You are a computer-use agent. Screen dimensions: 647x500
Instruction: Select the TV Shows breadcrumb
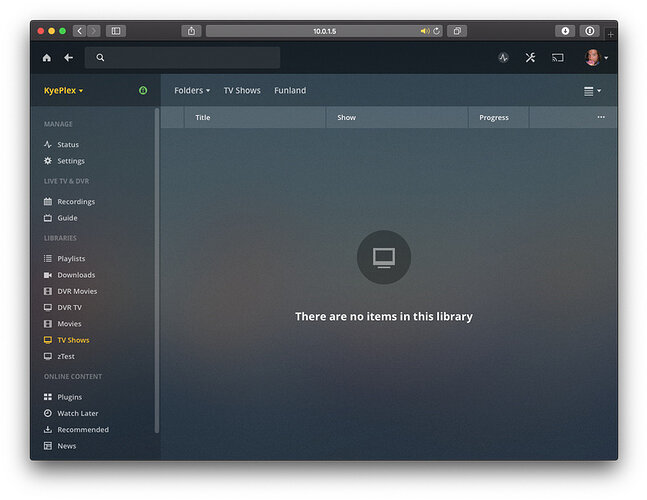click(x=242, y=90)
